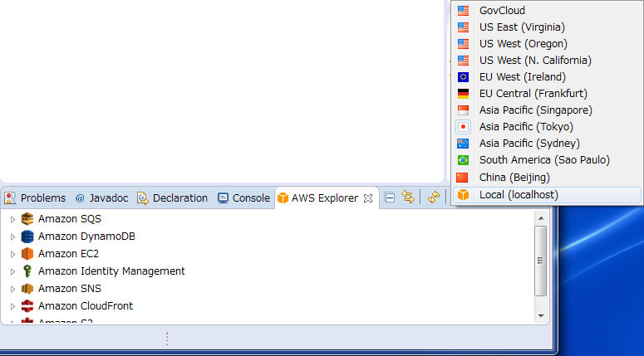Select the Amazon SNS label
Image resolution: width=644 pixels, height=356 pixels.
click(70, 289)
